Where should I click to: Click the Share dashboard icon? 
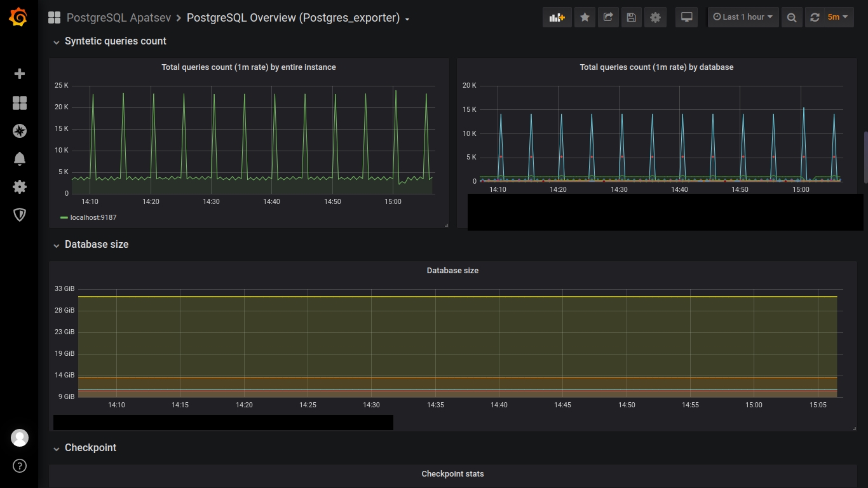point(608,17)
